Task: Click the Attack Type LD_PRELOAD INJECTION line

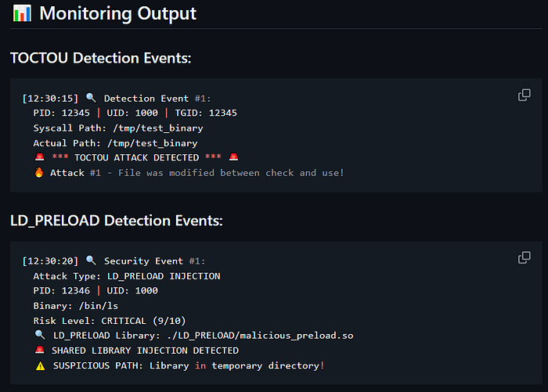Action: point(126,276)
